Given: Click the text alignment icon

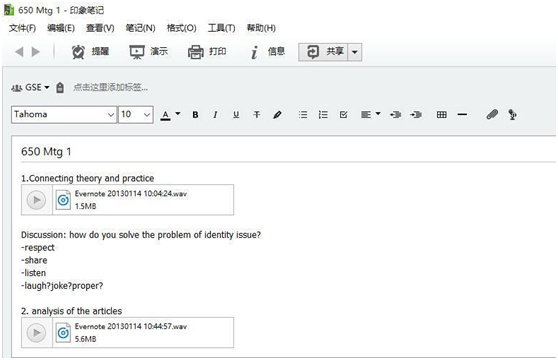Looking at the screenshot, I should coord(366,115).
